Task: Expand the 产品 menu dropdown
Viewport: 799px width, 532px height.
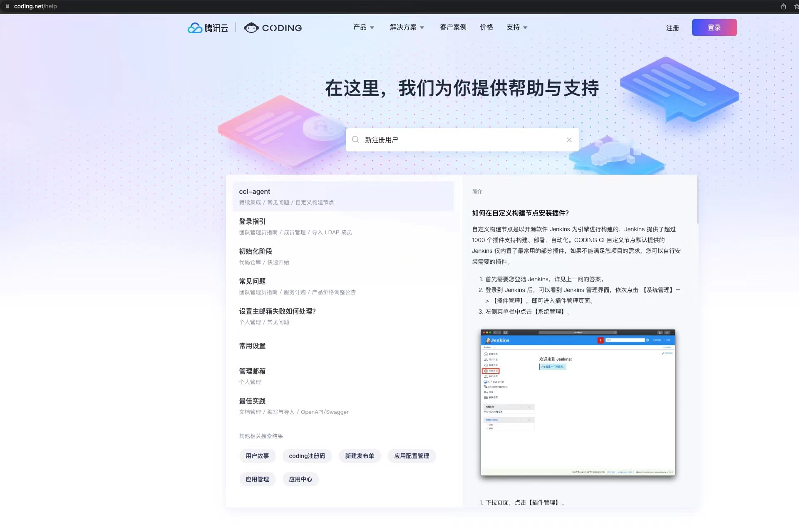Action: [x=364, y=27]
